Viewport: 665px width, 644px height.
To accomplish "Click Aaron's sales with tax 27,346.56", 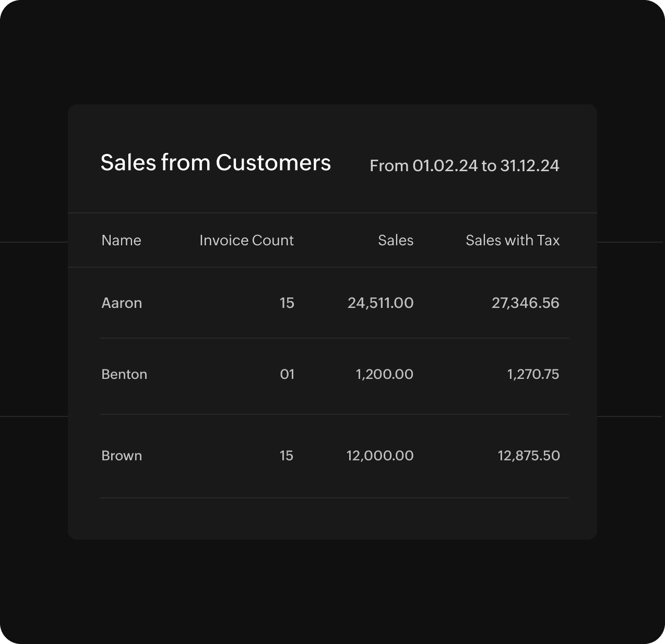I will [525, 303].
